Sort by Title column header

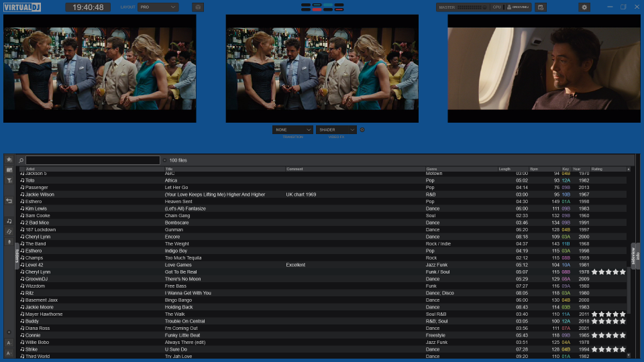point(224,169)
